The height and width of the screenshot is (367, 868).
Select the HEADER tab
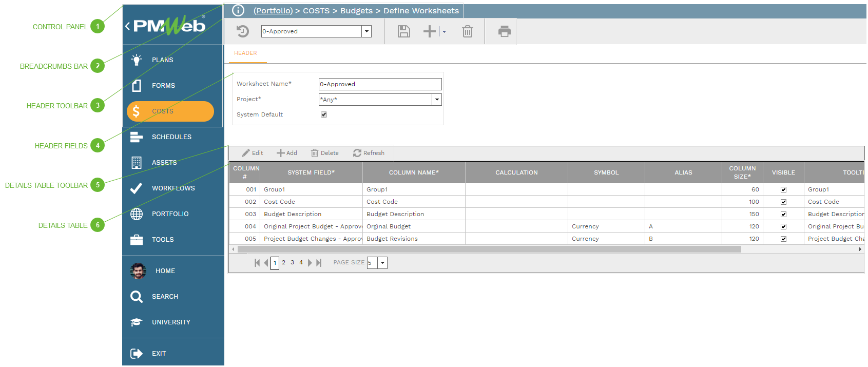245,53
